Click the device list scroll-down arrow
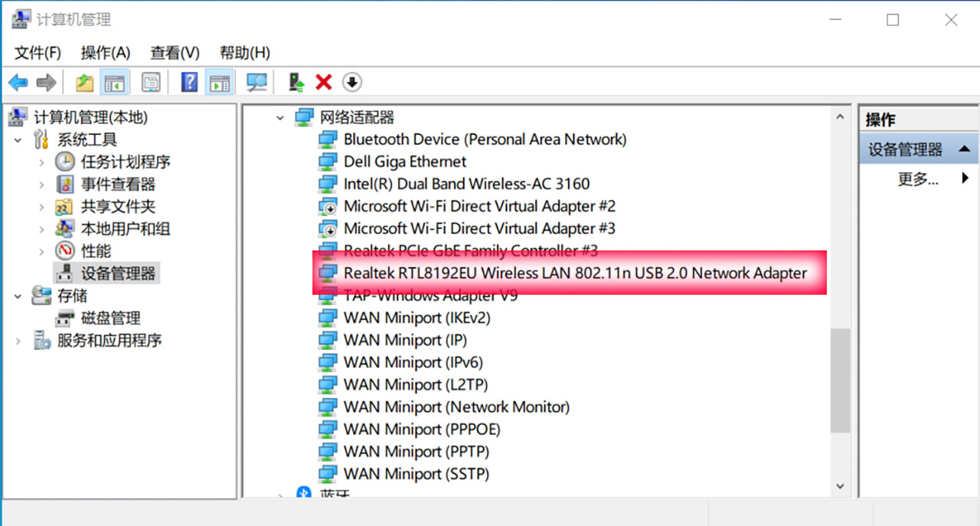980x526 pixels. coord(840,485)
